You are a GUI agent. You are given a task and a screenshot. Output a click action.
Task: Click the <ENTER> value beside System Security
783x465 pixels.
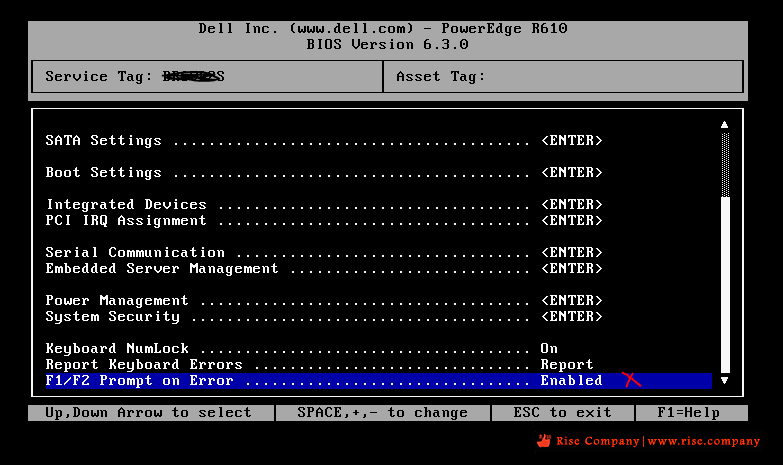572,317
